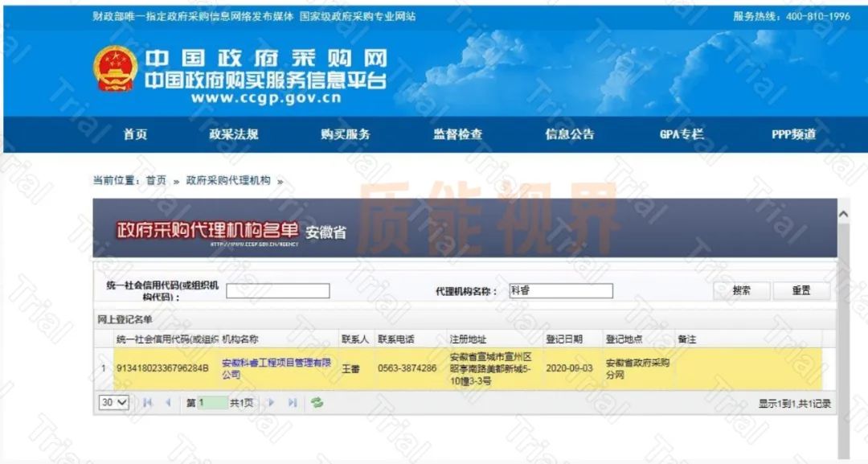The image size is (868, 464).
Task: Open the page size dropdown showing 30
Action: coord(114,403)
